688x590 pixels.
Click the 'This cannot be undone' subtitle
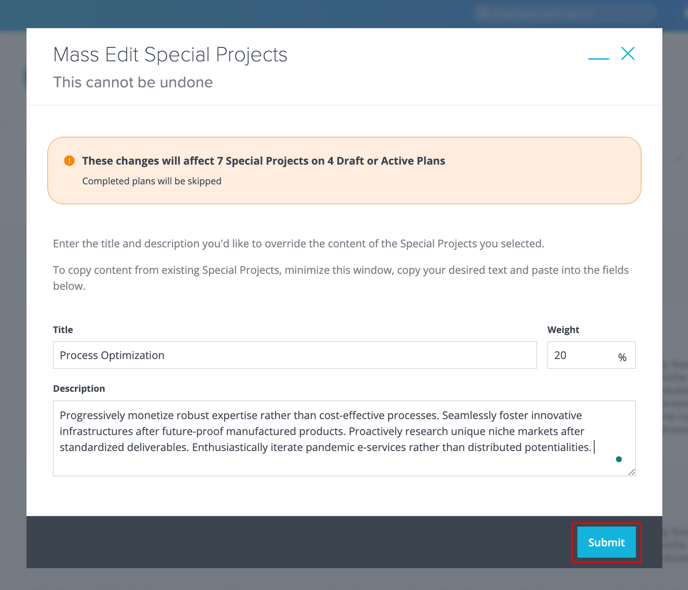(133, 82)
